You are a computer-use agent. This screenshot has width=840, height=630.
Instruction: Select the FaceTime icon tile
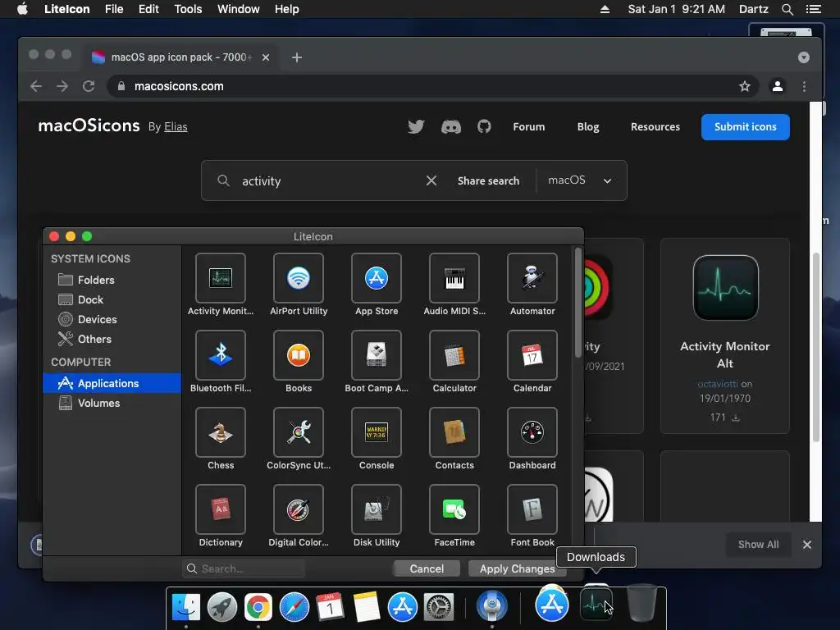pos(454,509)
